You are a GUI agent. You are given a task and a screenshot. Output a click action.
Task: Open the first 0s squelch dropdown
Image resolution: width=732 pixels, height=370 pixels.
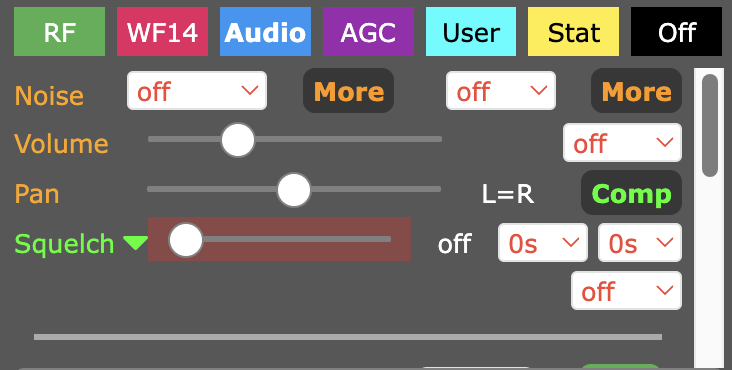pos(543,243)
